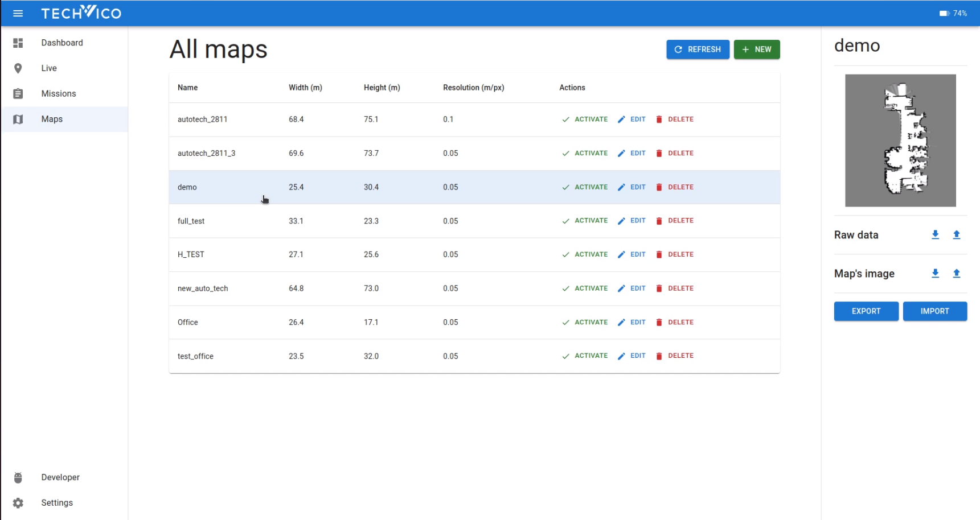The height and width of the screenshot is (520, 980).
Task: Activate the autotech_2811_3 map
Action: [585, 153]
